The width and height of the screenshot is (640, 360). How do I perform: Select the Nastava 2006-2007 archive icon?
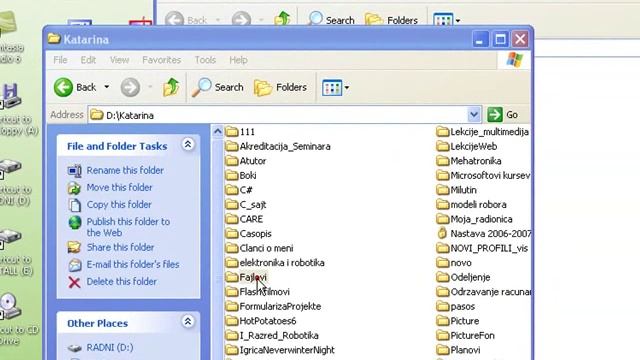click(442, 233)
